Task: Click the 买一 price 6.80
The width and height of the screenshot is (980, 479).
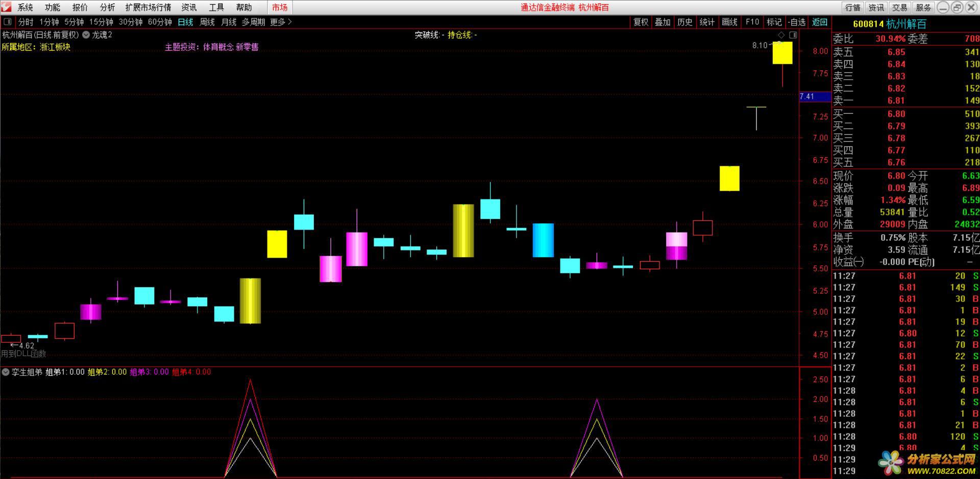Action: point(896,114)
